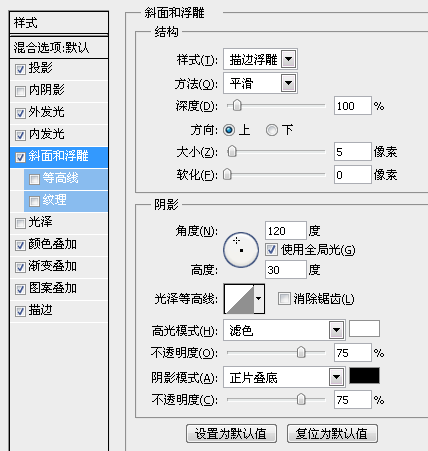Click the highlight 不透明度(O) value field
Viewport: 428px width, 451px height.
pos(353,353)
